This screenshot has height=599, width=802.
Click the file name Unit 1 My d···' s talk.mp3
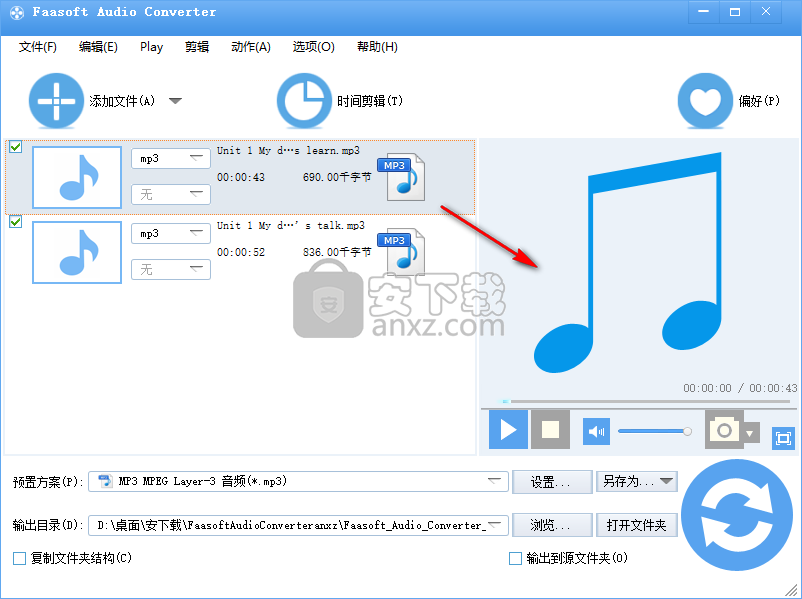(x=291, y=225)
